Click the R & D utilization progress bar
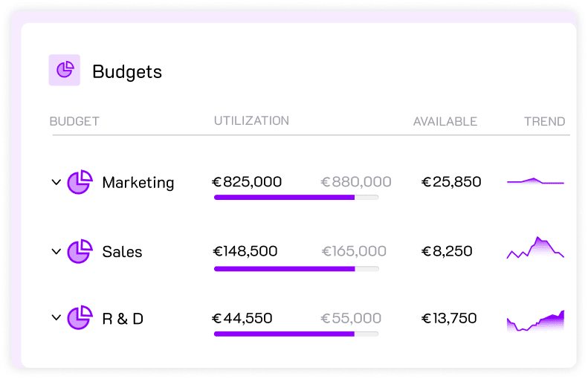The height and width of the screenshot is (379, 588). point(296,334)
